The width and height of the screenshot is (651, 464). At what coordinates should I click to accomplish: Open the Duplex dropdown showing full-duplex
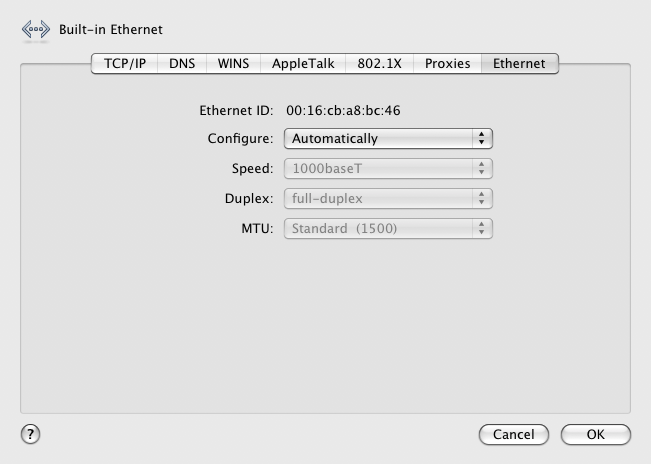click(389, 199)
